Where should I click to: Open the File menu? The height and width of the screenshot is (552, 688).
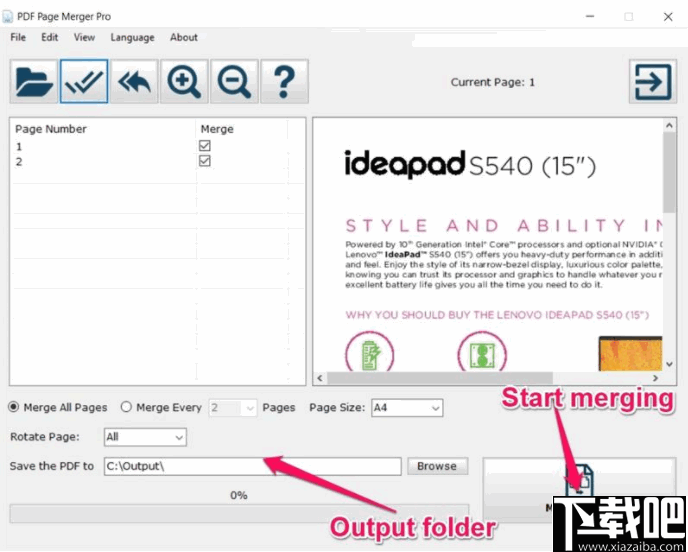[x=18, y=37]
